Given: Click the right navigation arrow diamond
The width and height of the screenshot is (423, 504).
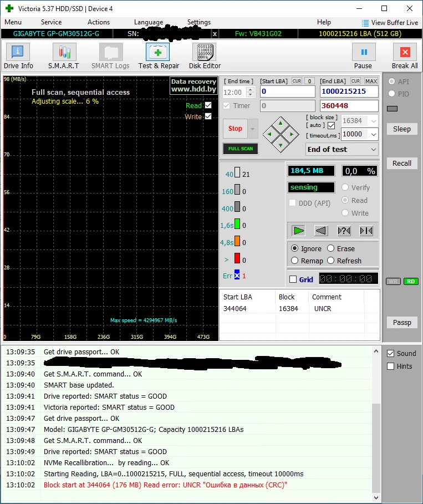Looking at the screenshot, I should pyautogui.click(x=292, y=134).
